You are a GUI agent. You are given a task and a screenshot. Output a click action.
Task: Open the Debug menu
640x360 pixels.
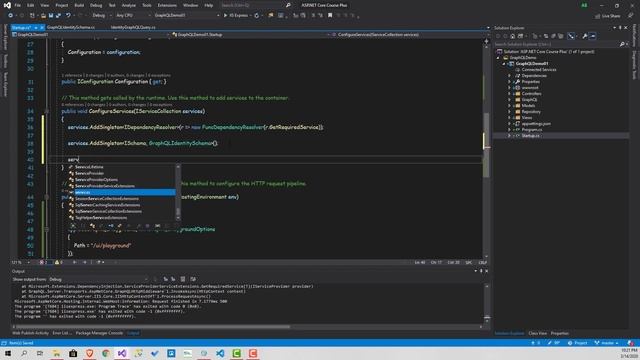point(96,5)
